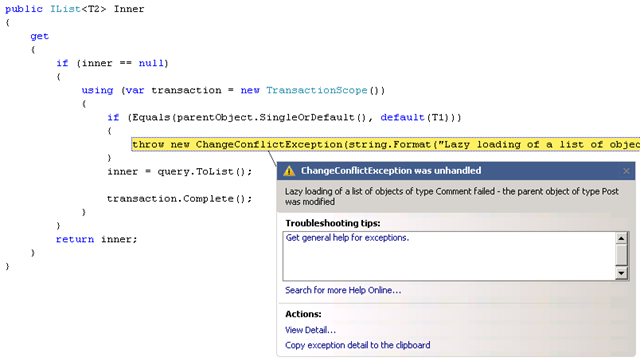Click the 'return inner;' statement

pos(97,239)
